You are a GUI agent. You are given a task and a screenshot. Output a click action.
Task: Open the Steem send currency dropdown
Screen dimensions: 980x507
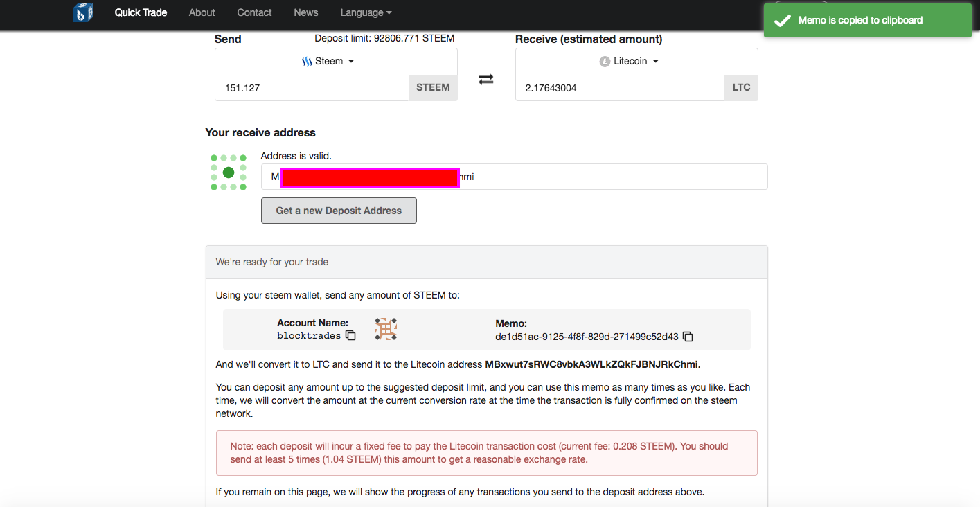336,61
